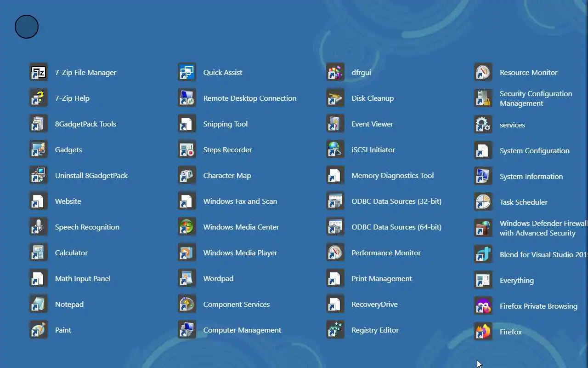Open the Print Management icon
The image size is (588, 368).
coord(335,278)
